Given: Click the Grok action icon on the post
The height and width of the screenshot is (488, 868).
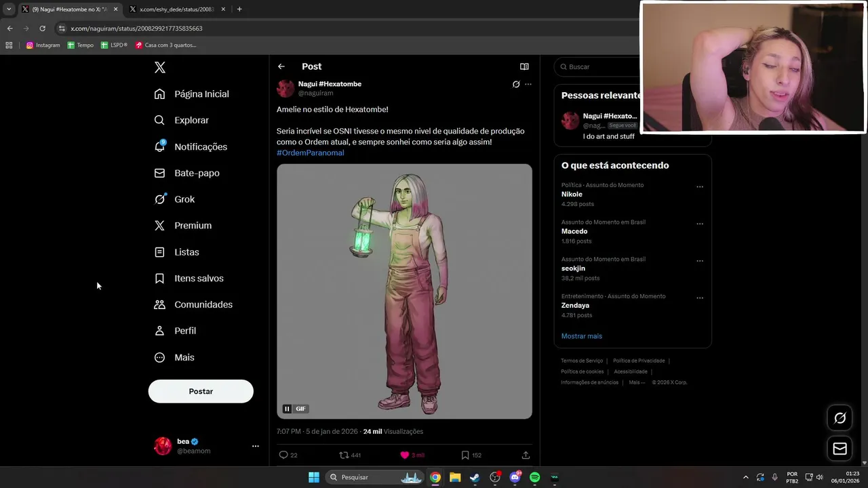Looking at the screenshot, I should coord(516,84).
